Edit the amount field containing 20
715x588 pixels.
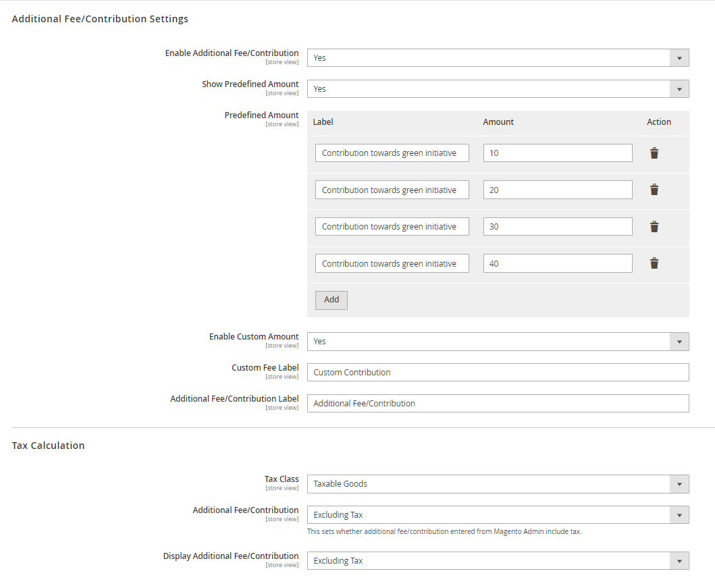[x=557, y=190]
